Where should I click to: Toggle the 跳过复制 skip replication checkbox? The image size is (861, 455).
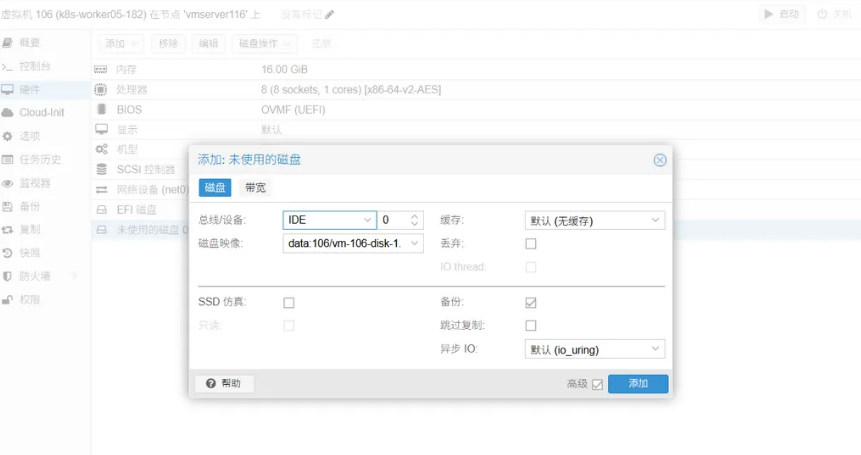(530, 326)
